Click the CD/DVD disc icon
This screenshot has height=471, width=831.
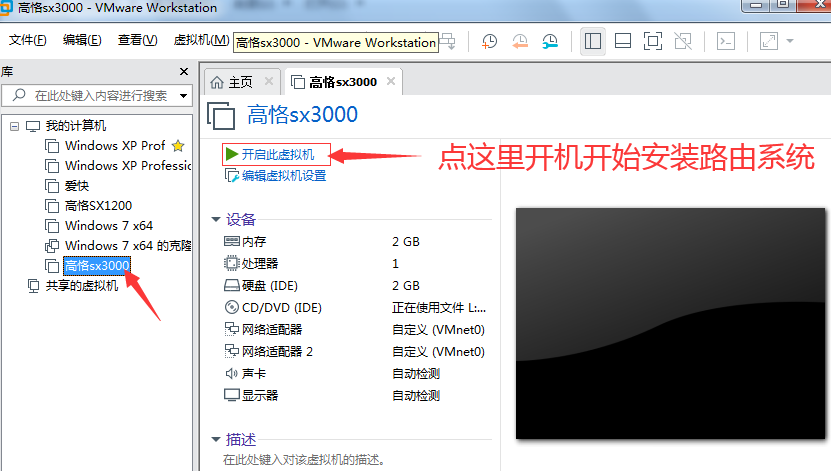[232, 307]
